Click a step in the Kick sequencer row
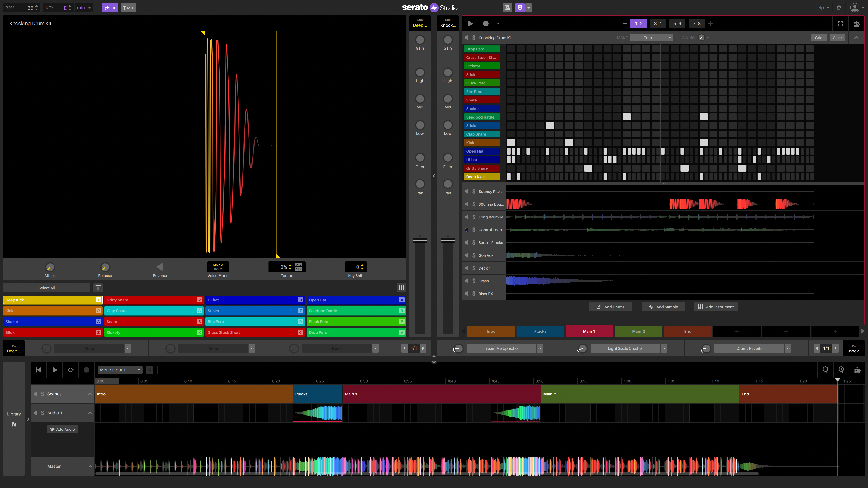This screenshot has height=488, width=868. [511, 143]
